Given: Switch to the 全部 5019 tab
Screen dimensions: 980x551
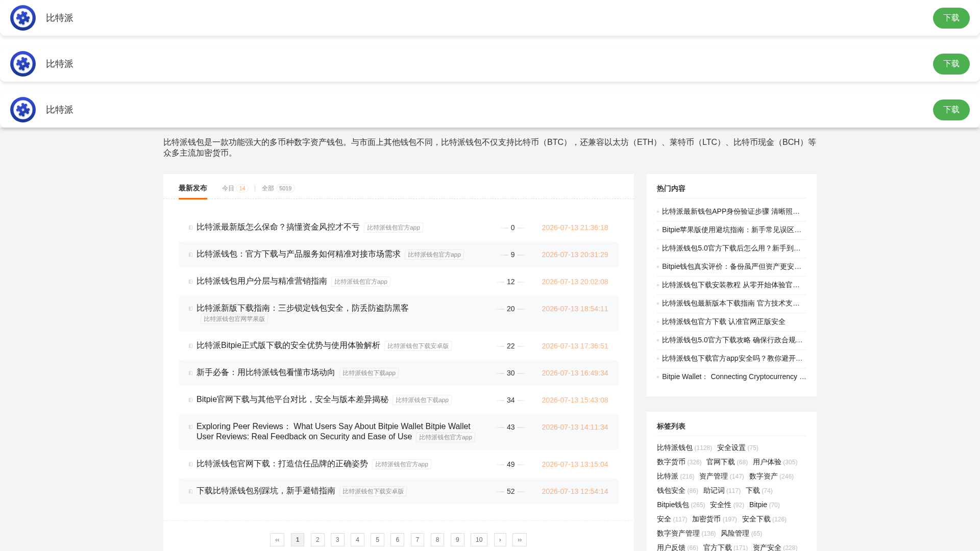Looking at the screenshot, I should tap(278, 188).
